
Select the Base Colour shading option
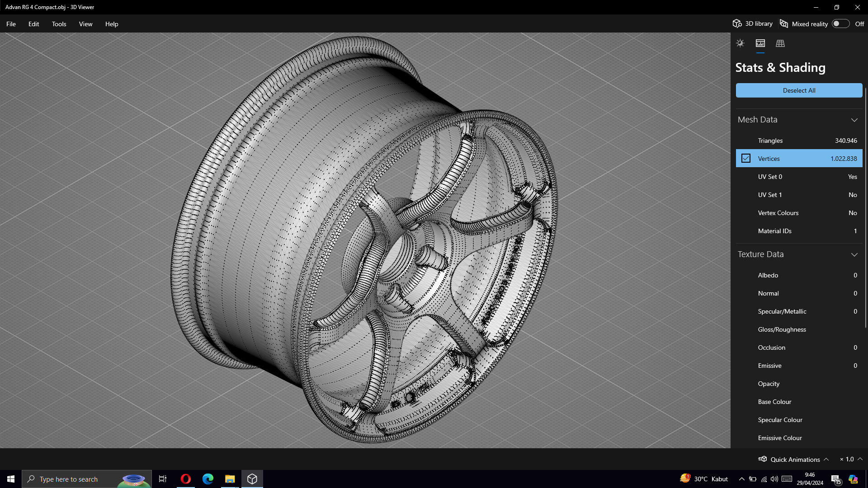click(x=774, y=402)
